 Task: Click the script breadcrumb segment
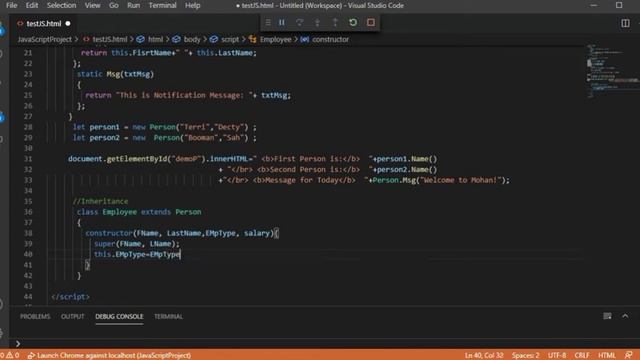pos(224,40)
